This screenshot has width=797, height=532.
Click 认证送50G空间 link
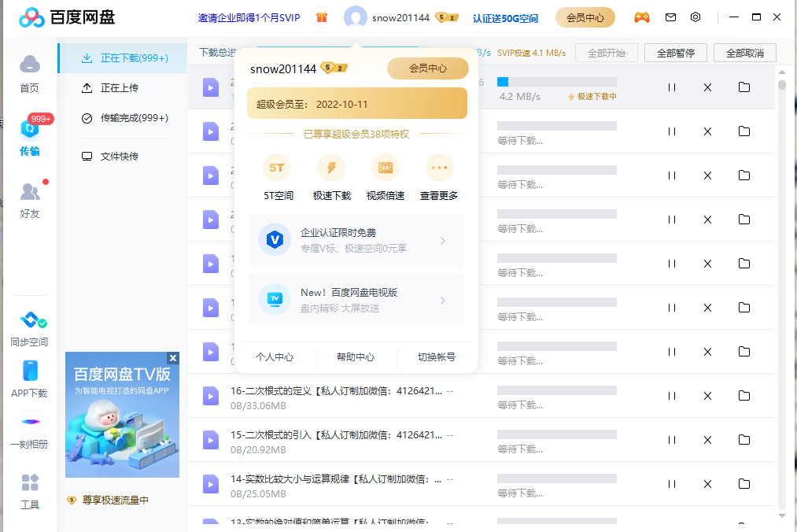(505, 18)
